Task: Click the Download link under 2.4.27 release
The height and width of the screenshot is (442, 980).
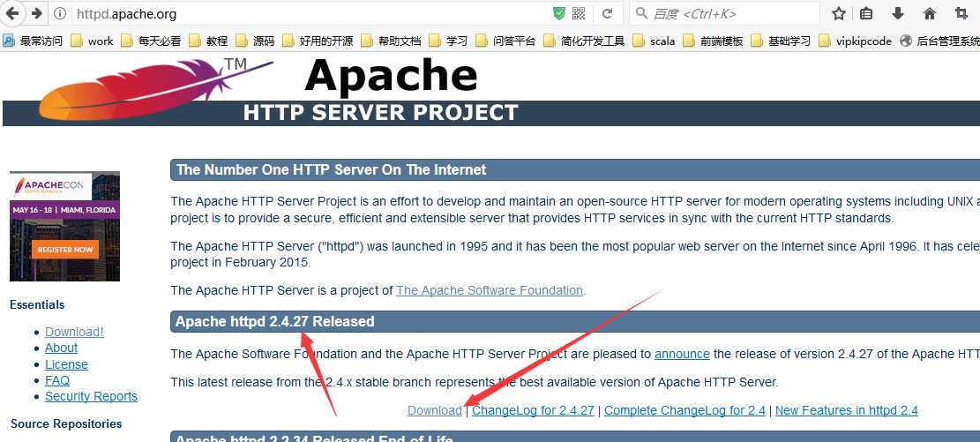Action: tap(434, 411)
